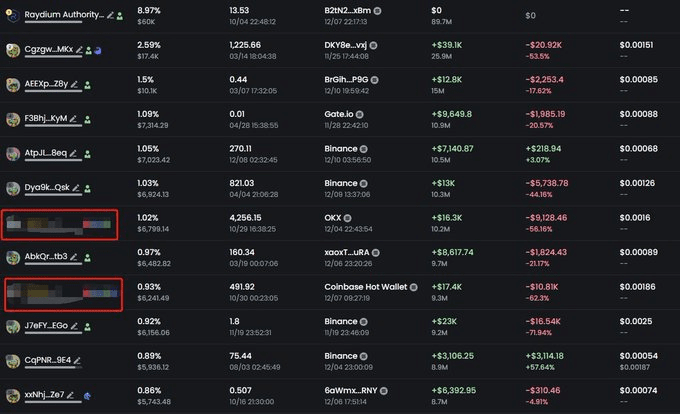
Task: Click the B2tN2...xBm source address
Action: point(347,10)
